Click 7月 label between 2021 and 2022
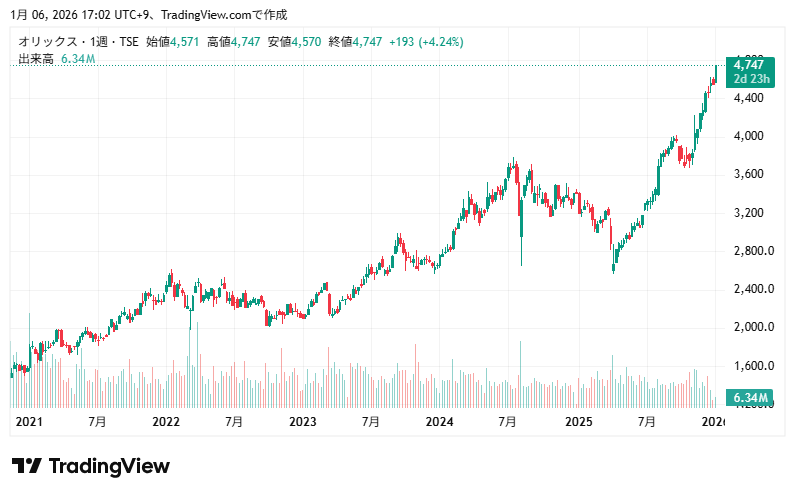Screen dimensions: 795x496 pyautogui.click(x=96, y=423)
